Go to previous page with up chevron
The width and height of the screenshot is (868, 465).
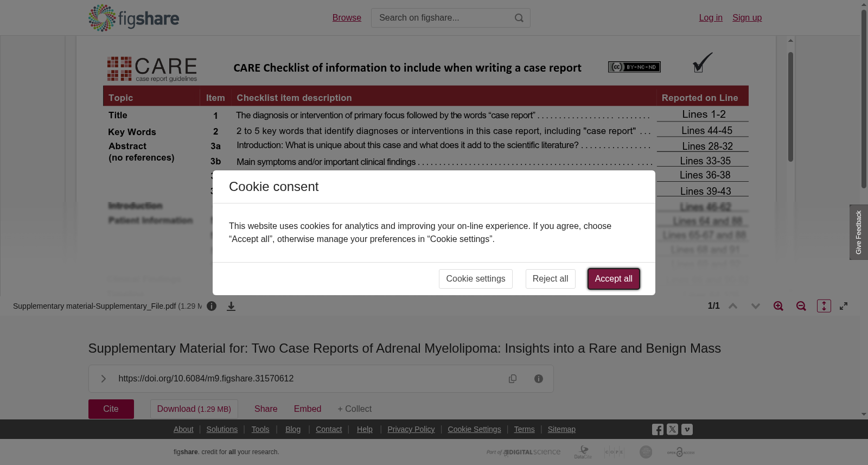click(733, 306)
